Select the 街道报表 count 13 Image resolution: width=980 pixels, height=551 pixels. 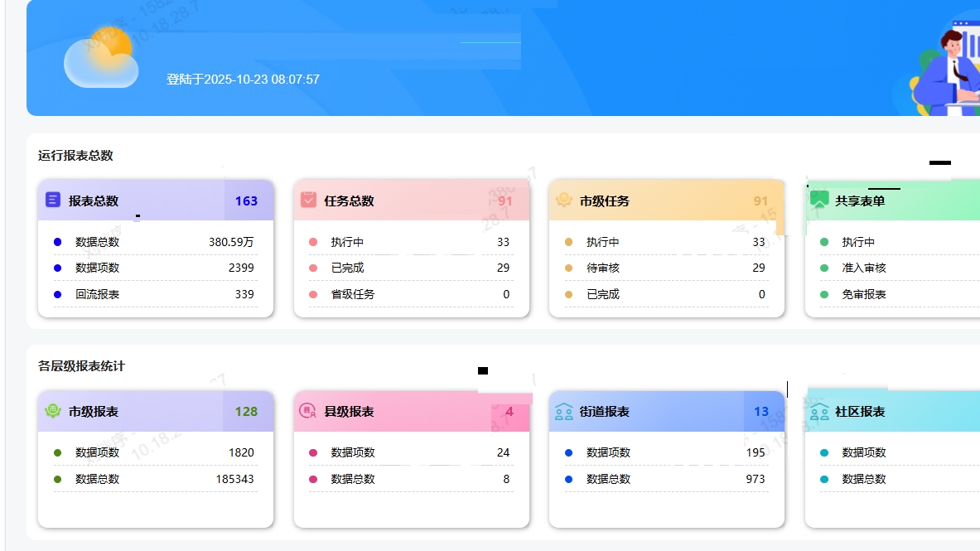[760, 411]
